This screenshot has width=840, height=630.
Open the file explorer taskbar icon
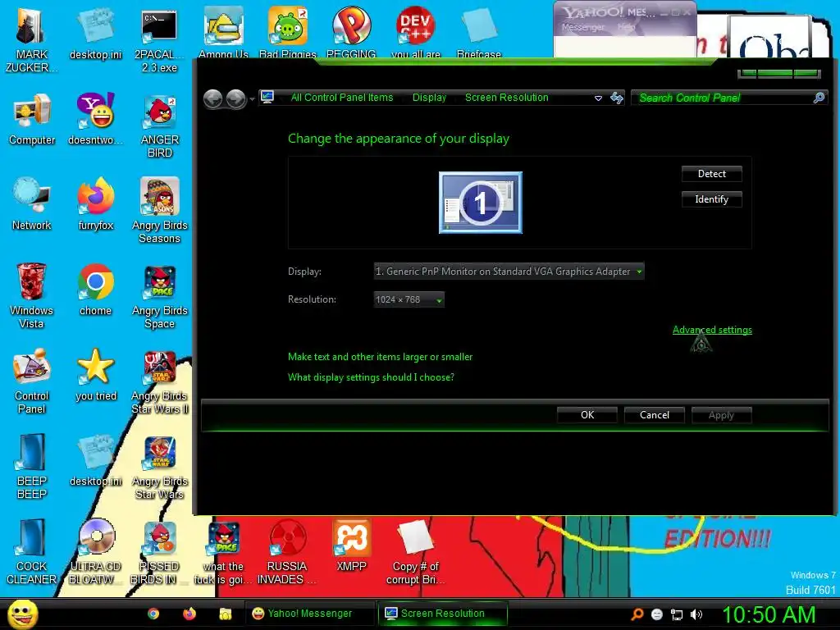[x=226, y=614]
